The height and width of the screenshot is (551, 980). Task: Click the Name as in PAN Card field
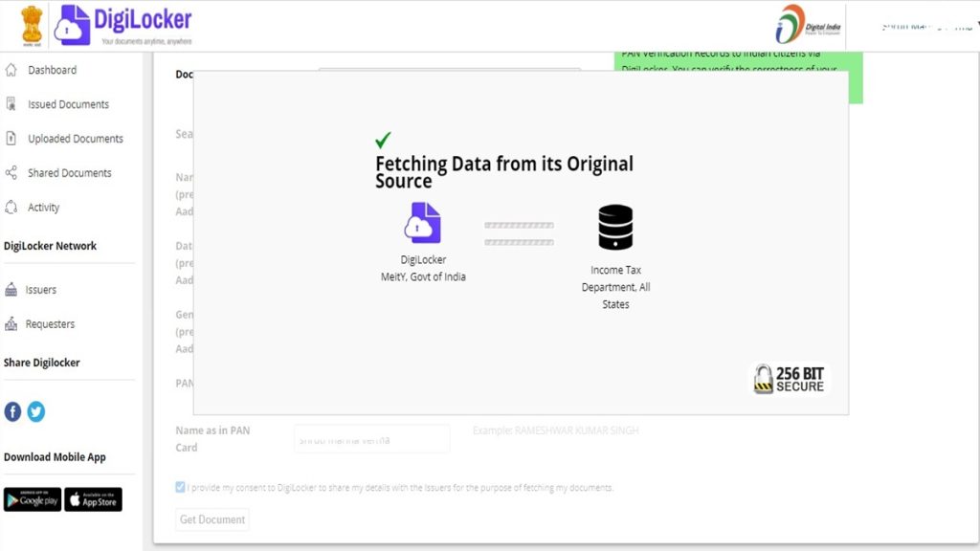(371, 440)
